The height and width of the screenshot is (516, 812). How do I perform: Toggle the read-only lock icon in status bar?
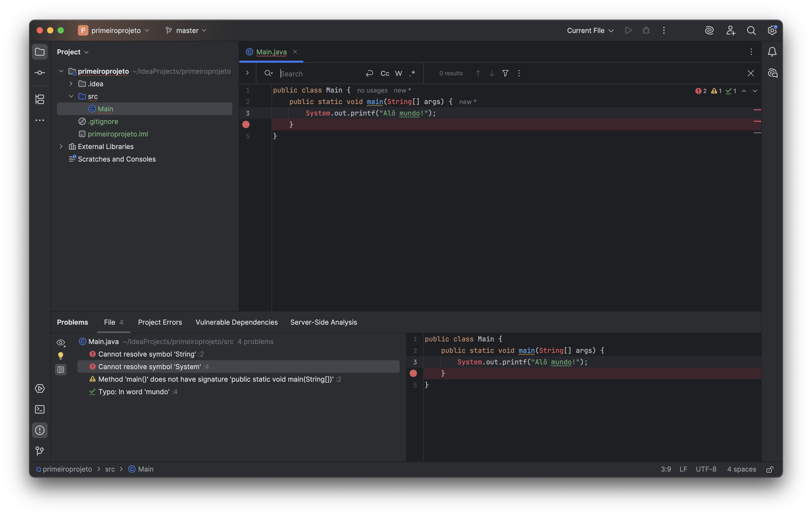(770, 469)
